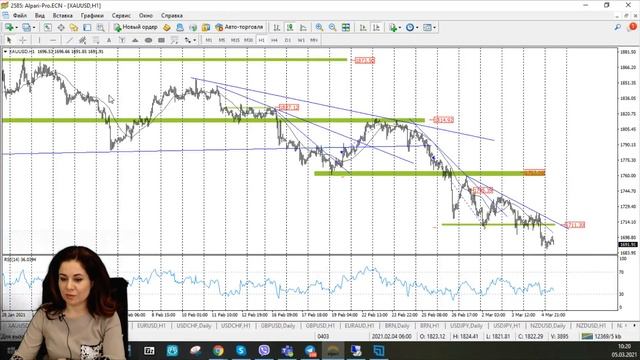Image resolution: width=640 pixels, height=360 pixels.
Task: Expand the templates dropdown
Action: pos(435,27)
